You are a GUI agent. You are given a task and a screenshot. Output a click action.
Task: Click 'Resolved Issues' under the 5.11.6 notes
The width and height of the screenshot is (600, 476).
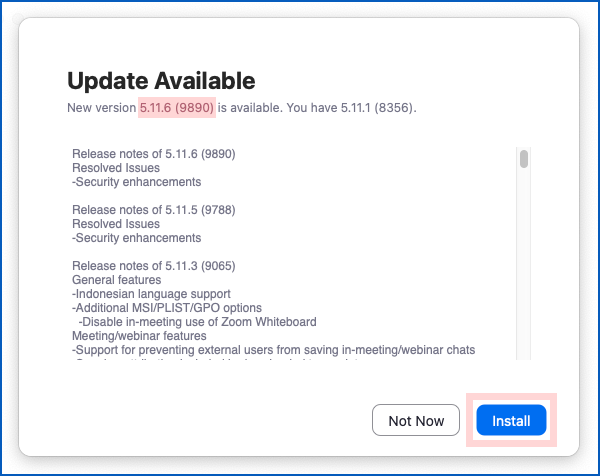pos(114,168)
